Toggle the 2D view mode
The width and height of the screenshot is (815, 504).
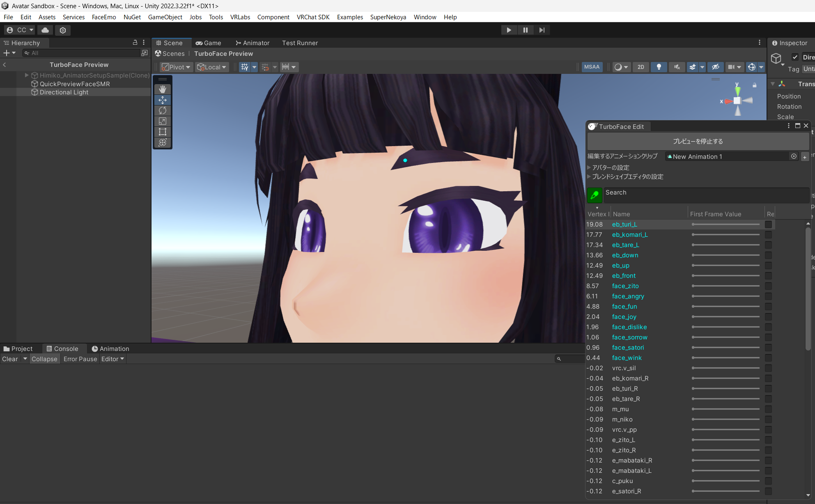641,67
